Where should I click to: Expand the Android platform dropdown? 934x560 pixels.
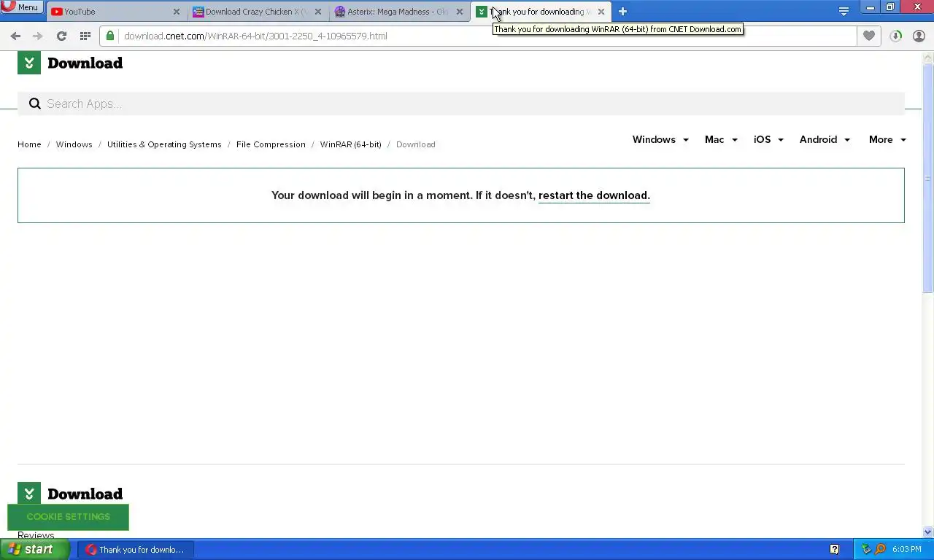[825, 139]
